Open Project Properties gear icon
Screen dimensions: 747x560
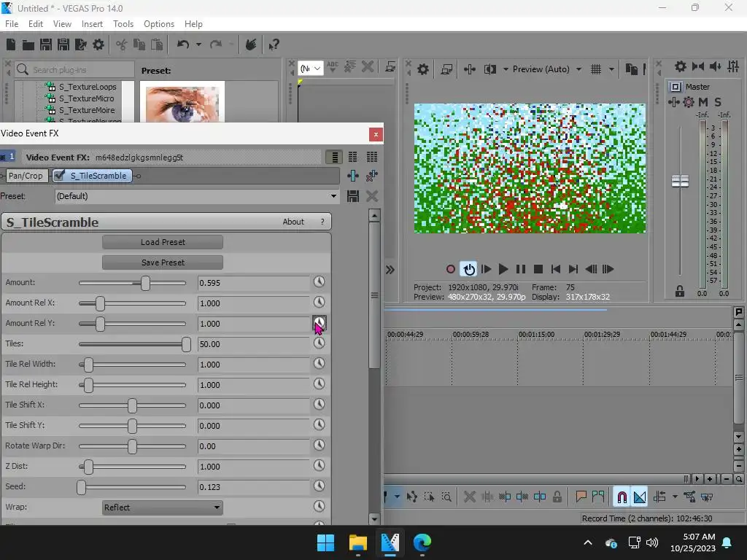[98, 44]
